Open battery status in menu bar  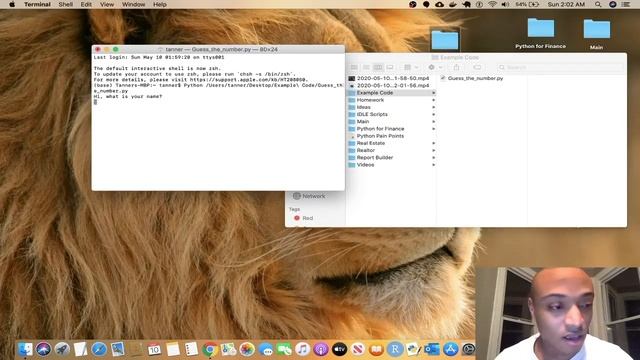click(527, 4)
